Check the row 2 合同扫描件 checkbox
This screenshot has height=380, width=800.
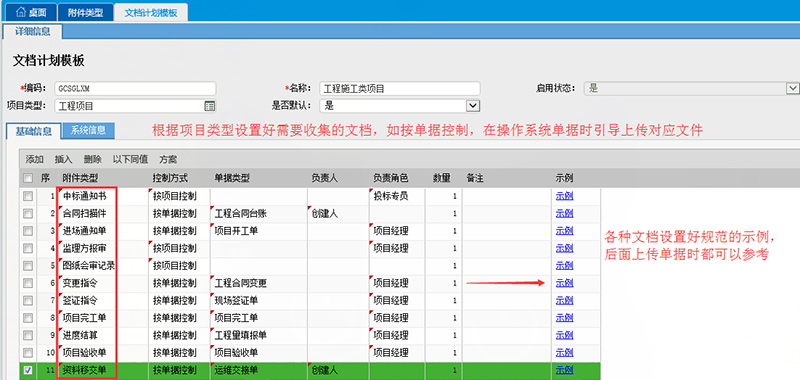point(28,213)
